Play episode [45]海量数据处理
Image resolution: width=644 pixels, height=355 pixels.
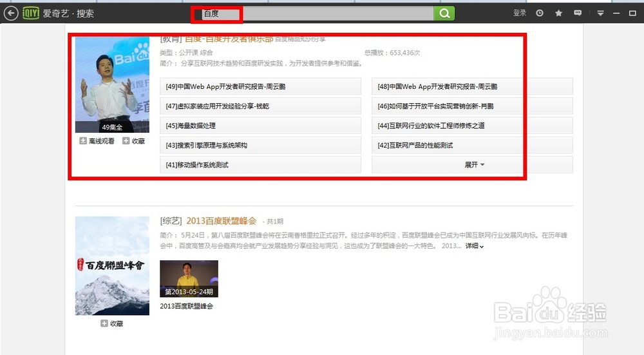tap(260, 126)
